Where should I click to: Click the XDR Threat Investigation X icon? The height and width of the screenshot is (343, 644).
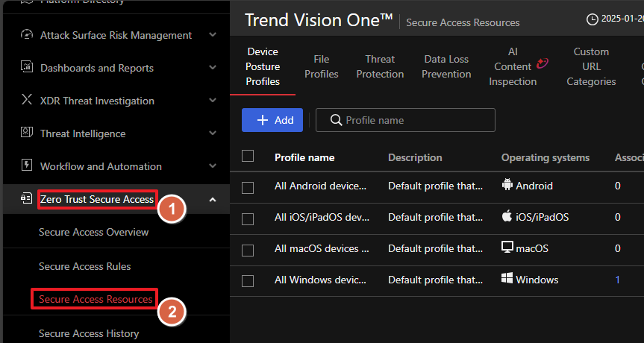click(x=27, y=101)
